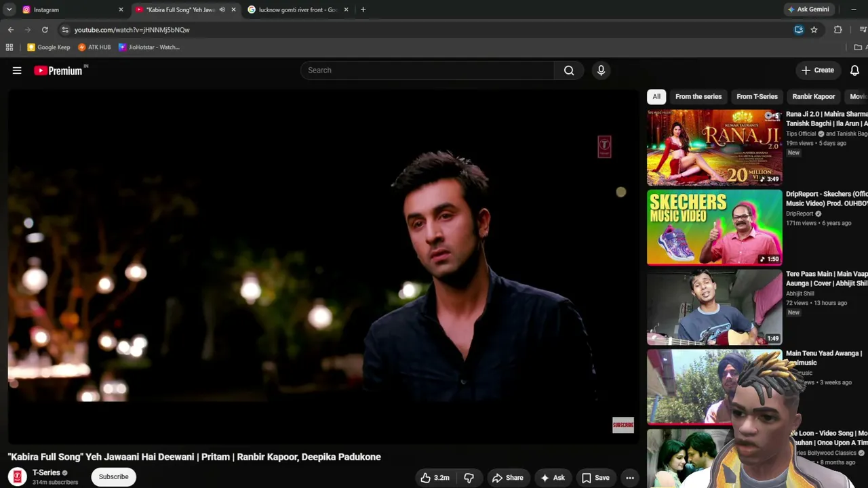Open the browser extensions menu
This screenshot has width=868, height=488.
coord(838,30)
